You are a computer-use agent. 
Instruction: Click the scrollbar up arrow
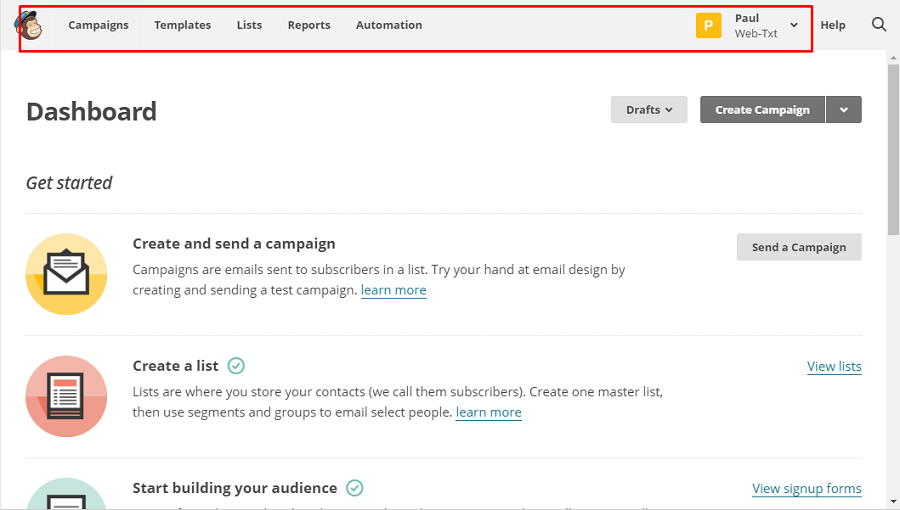click(893, 58)
